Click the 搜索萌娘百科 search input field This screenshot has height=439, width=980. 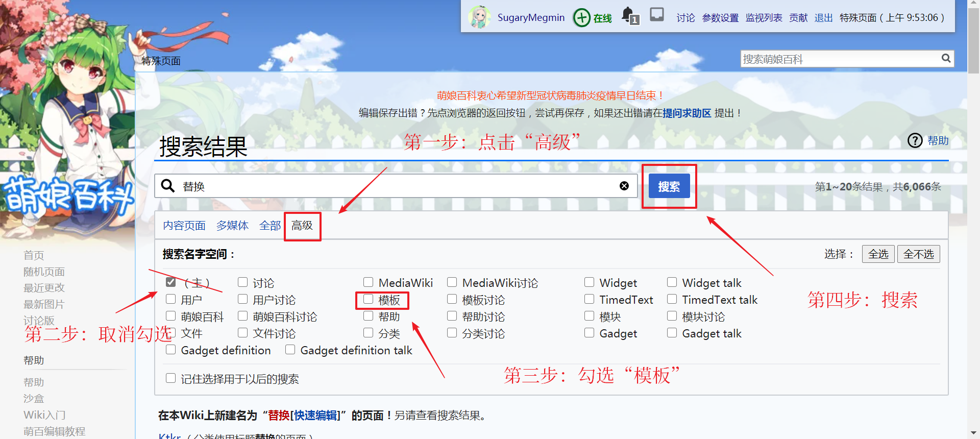coord(840,59)
